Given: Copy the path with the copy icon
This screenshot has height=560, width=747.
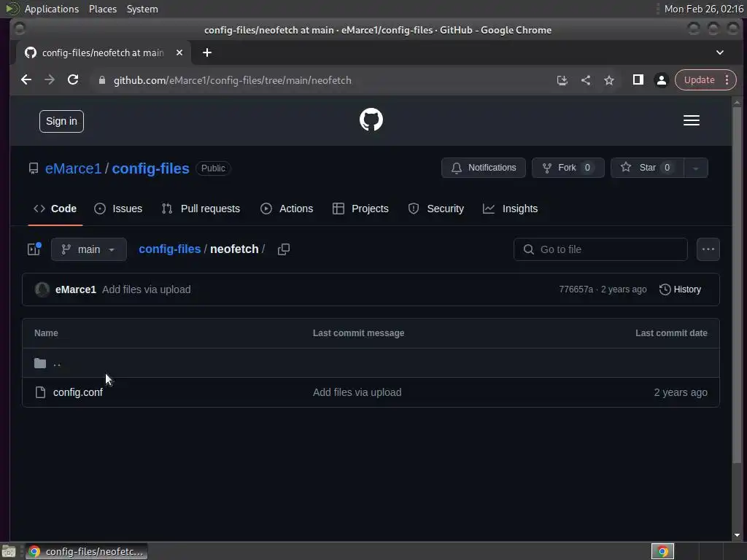Looking at the screenshot, I should coord(284,249).
